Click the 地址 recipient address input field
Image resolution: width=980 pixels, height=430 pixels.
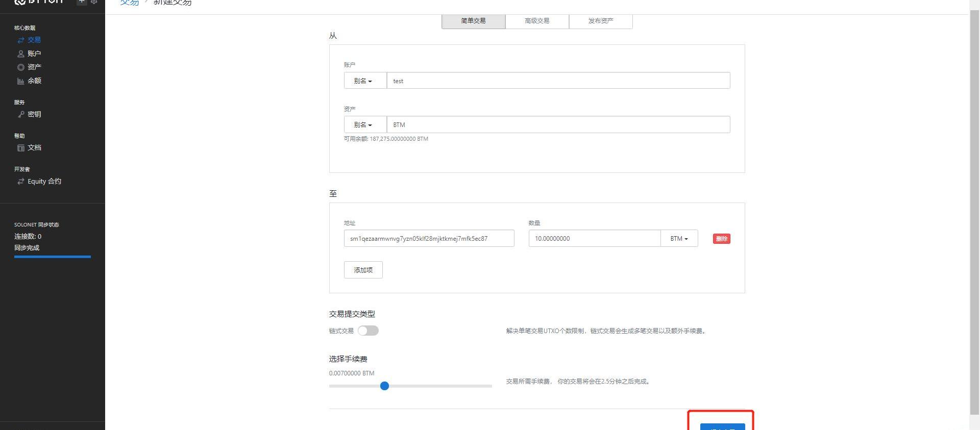click(429, 238)
